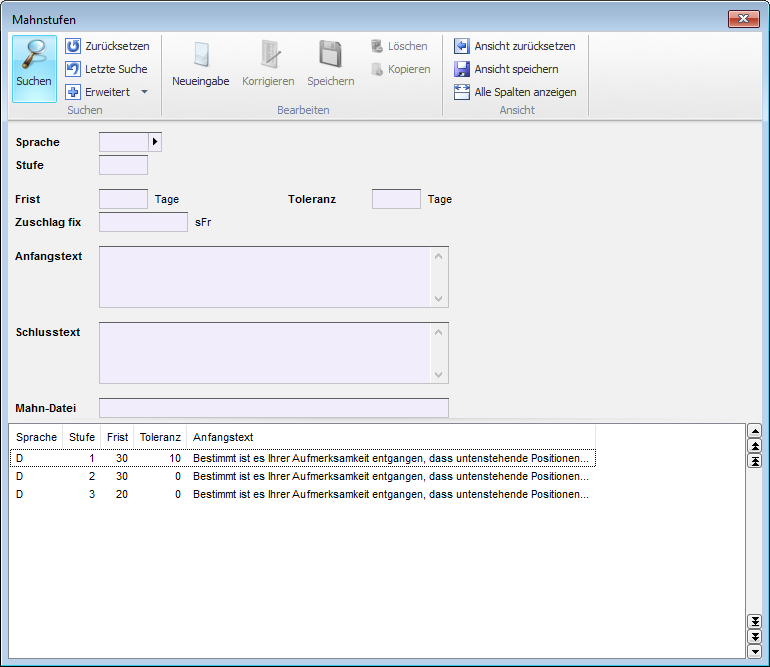Image resolution: width=770 pixels, height=667 pixels.
Task: Click the Anfangstext column header
Action: [x=391, y=437]
